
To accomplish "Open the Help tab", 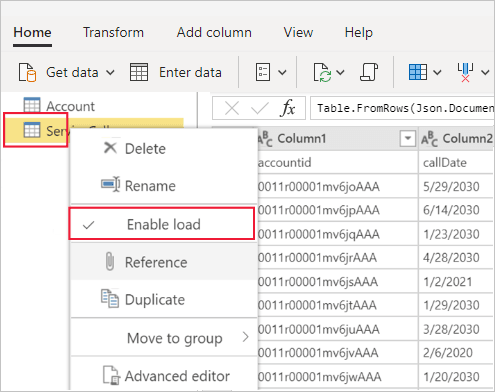I will [358, 33].
